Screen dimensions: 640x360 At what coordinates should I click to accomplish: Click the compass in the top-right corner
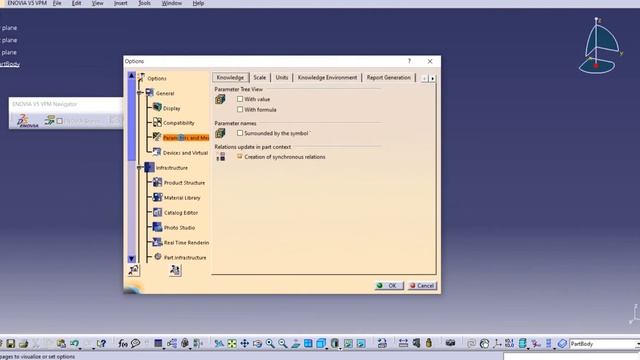tap(599, 46)
